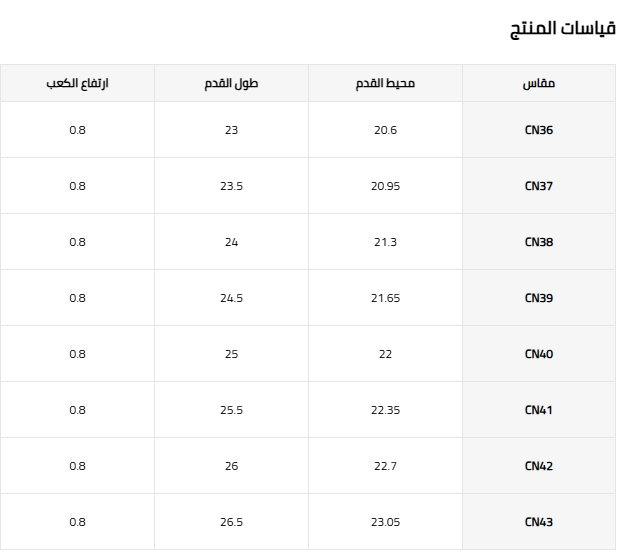Click the 26.5 foot length value
This screenshot has height=559, width=625.
[231, 522]
